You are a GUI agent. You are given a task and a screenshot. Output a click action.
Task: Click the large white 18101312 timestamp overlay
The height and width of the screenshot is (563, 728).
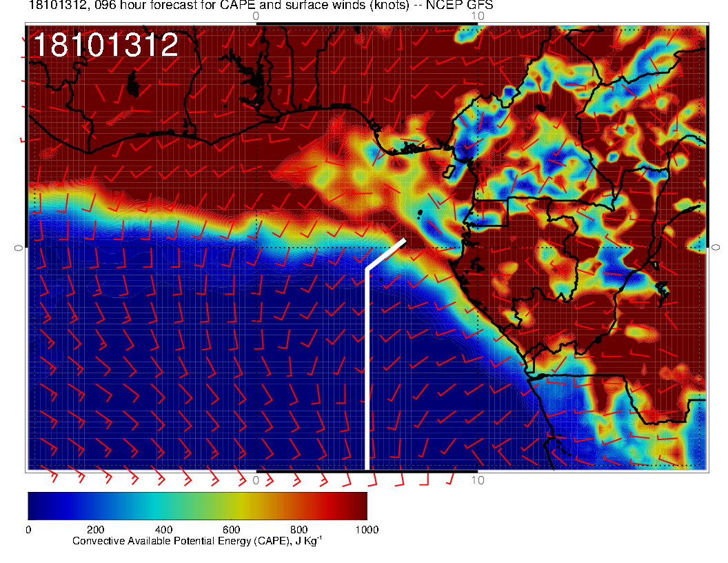[106, 46]
